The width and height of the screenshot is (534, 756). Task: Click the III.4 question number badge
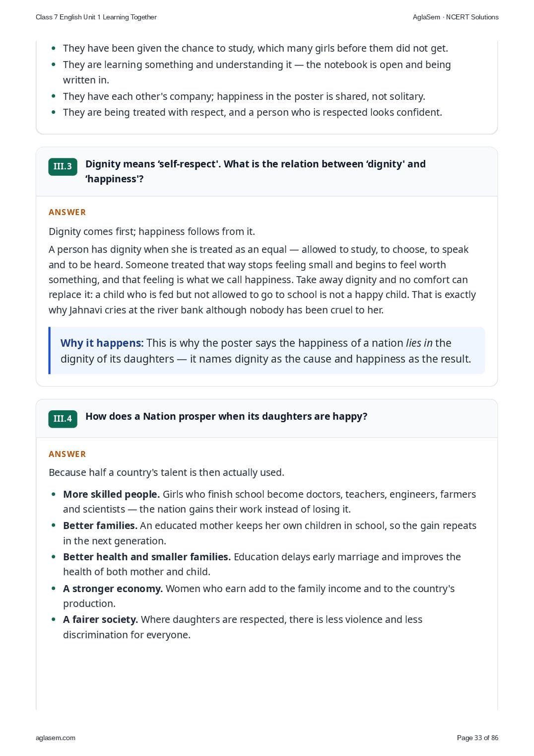63,419
